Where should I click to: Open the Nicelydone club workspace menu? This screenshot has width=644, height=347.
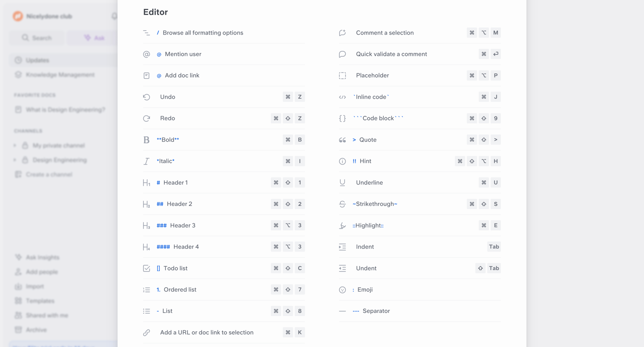click(43, 16)
